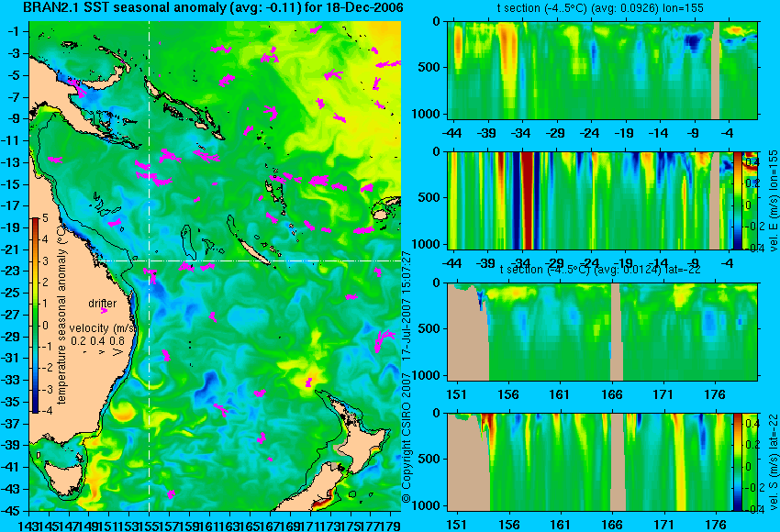Click the '1000' depth label of the vel. E section

point(427,244)
